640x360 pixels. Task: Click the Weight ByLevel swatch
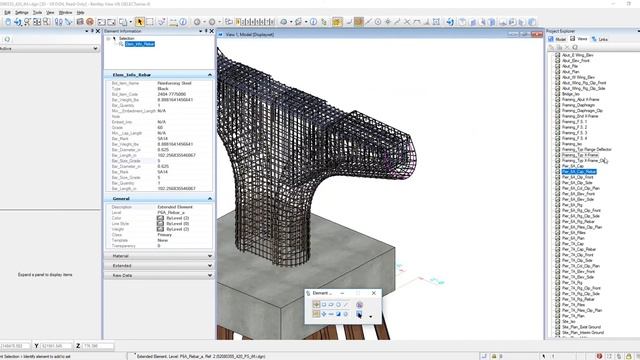(x=160, y=229)
